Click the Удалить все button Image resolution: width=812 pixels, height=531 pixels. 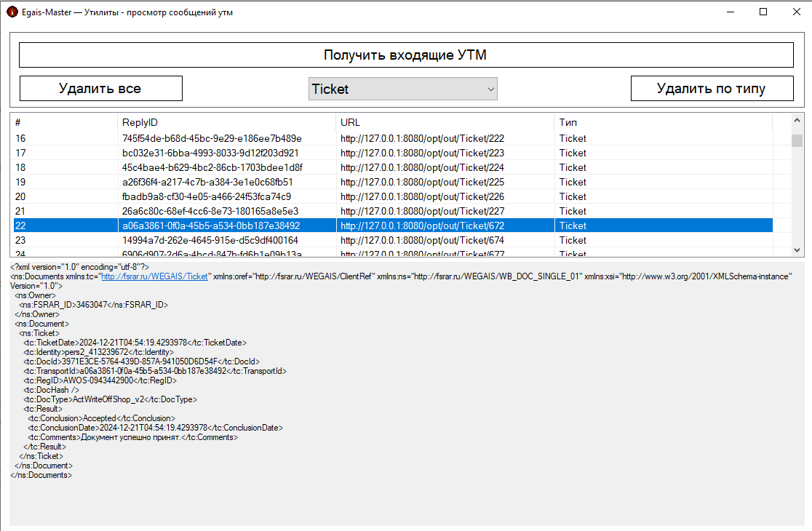coord(100,89)
